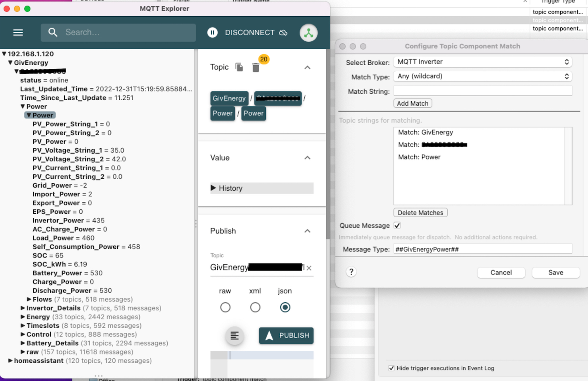Expand the Energy tree node
This screenshot has width=588, height=381.
tap(23, 317)
